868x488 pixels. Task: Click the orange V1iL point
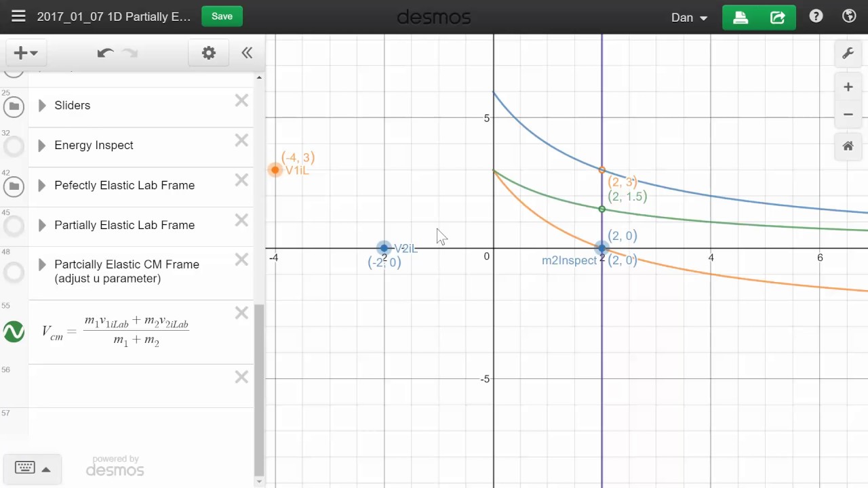coord(275,169)
